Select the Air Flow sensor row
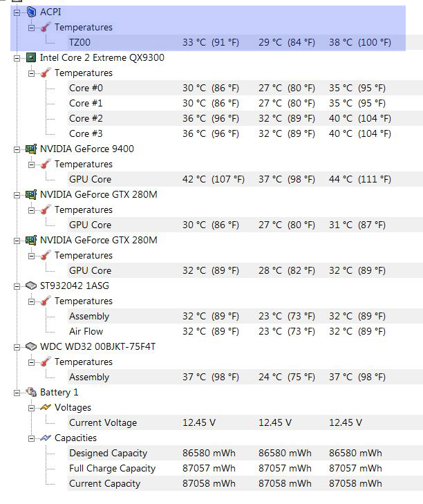 86,331
